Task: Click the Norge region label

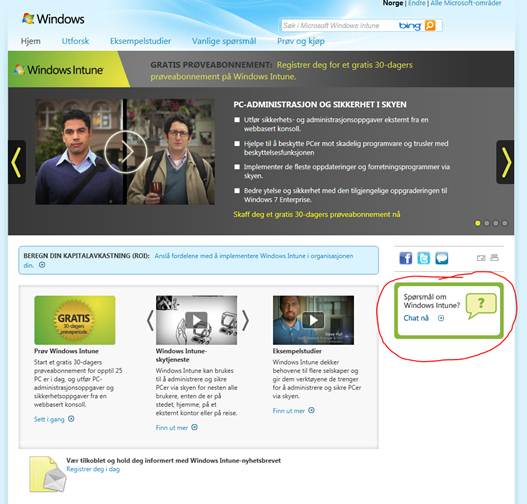Action: (393, 3)
